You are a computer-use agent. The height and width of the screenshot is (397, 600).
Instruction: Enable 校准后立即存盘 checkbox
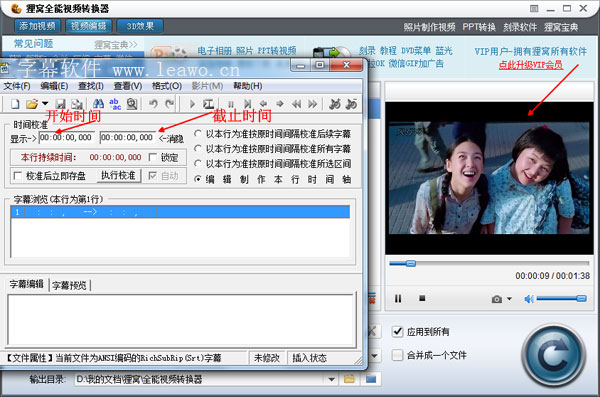point(18,176)
